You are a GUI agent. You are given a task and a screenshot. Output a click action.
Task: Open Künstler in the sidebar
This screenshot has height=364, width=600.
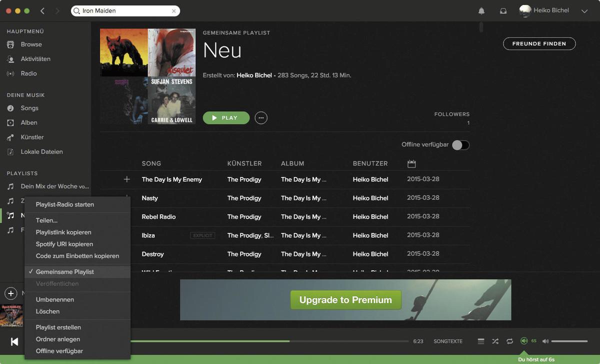tap(32, 137)
